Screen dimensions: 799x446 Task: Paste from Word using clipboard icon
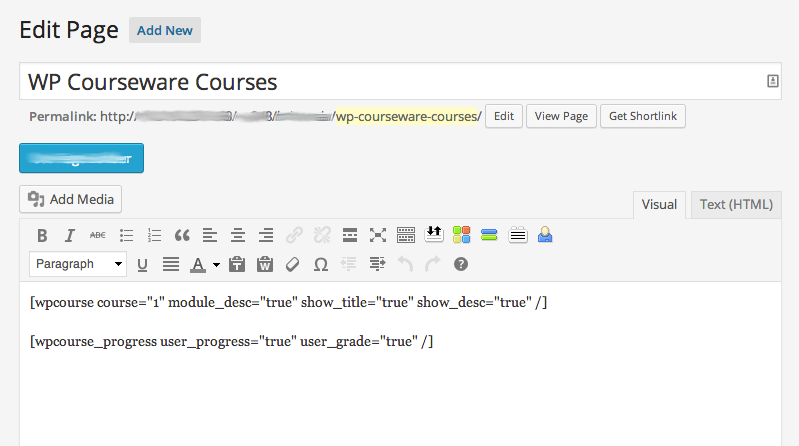265,264
